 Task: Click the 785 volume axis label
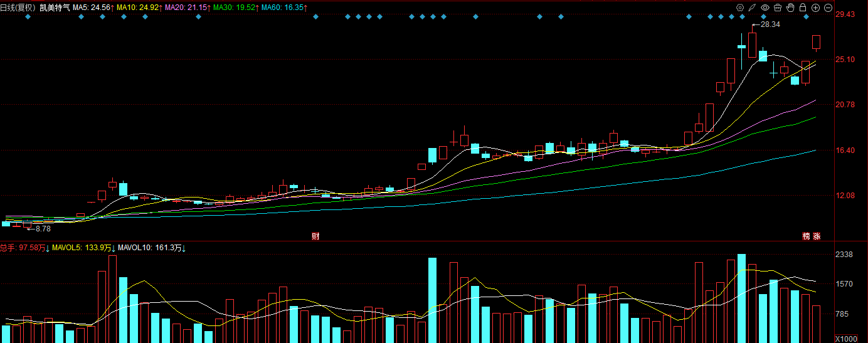(843, 314)
